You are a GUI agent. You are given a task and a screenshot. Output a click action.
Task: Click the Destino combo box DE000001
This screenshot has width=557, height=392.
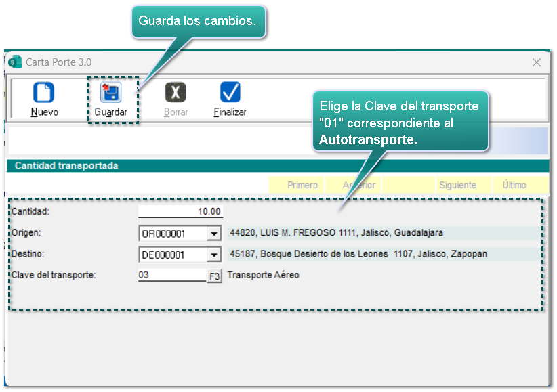click(x=180, y=255)
